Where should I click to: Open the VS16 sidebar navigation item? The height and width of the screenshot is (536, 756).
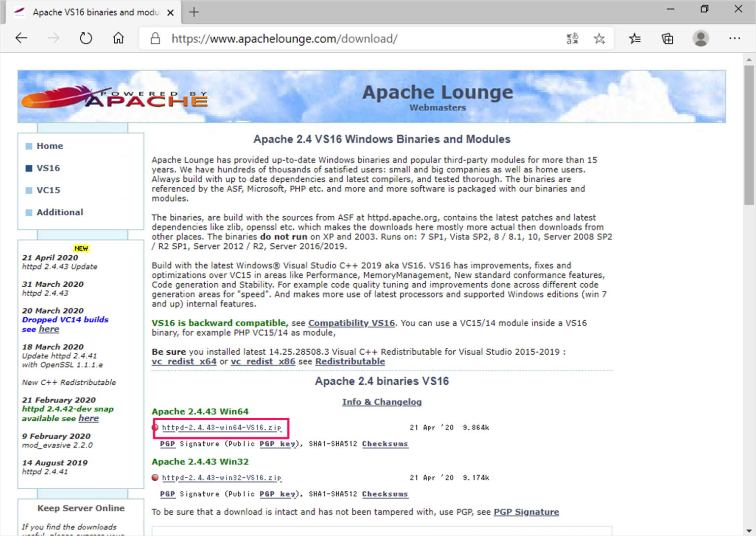48,168
